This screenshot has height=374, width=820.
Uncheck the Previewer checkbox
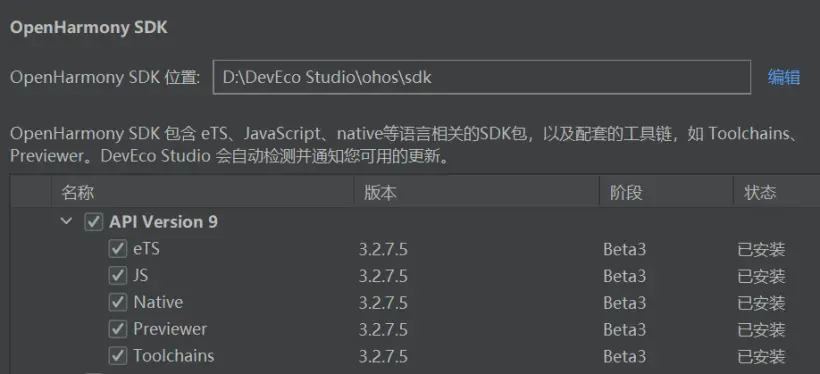click(x=118, y=329)
